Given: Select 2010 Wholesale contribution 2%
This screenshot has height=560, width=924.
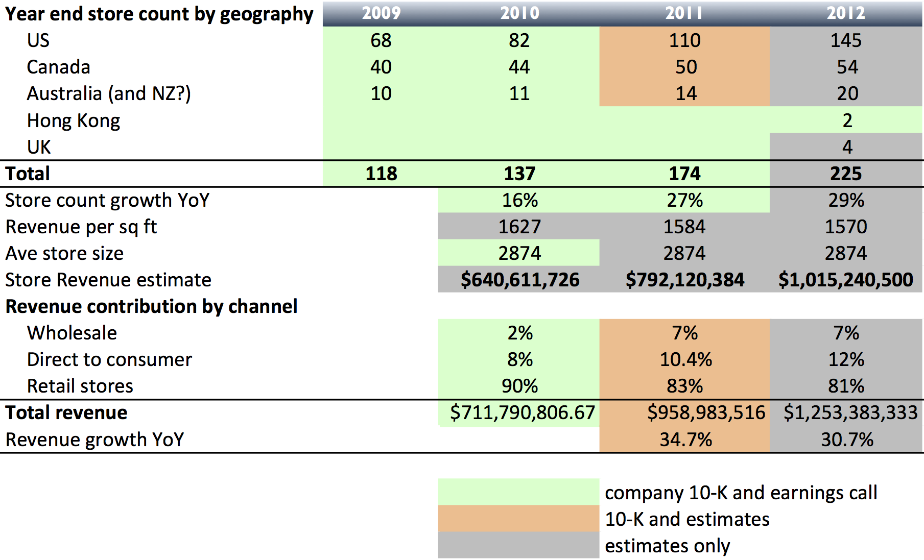Looking at the screenshot, I should point(520,333).
